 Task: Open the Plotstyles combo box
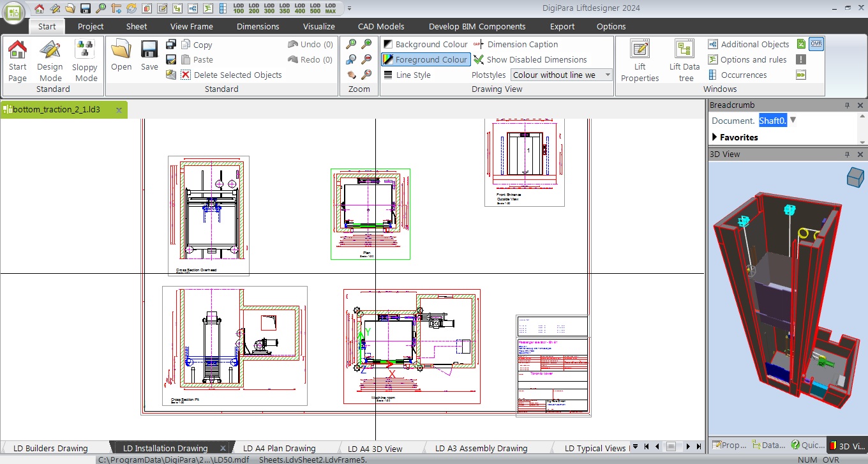pos(561,75)
